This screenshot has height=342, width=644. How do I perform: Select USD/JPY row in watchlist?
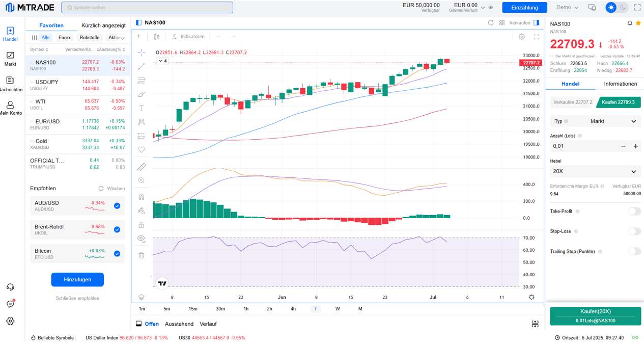pyautogui.click(x=77, y=85)
